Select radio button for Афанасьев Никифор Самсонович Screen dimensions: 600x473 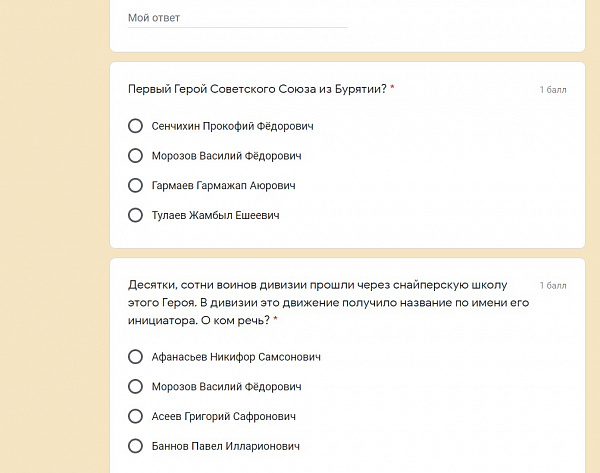coord(136,356)
